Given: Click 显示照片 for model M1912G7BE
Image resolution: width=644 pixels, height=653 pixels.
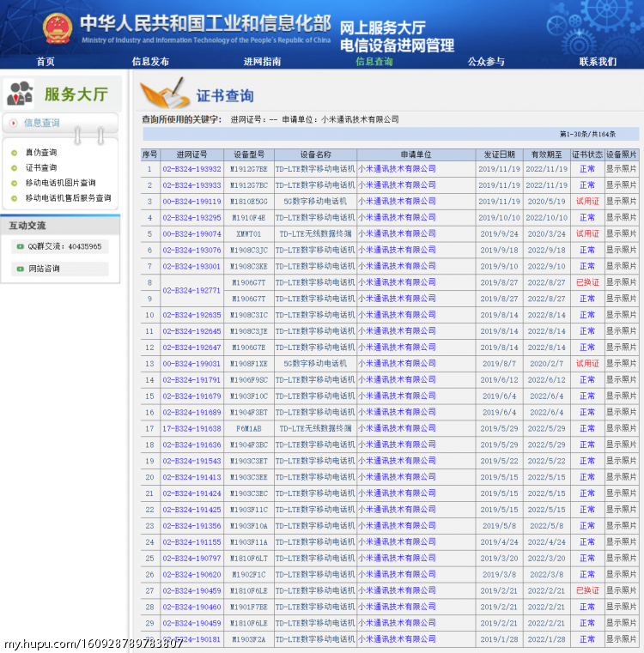Looking at the screenshot, I should click(622, 169).
